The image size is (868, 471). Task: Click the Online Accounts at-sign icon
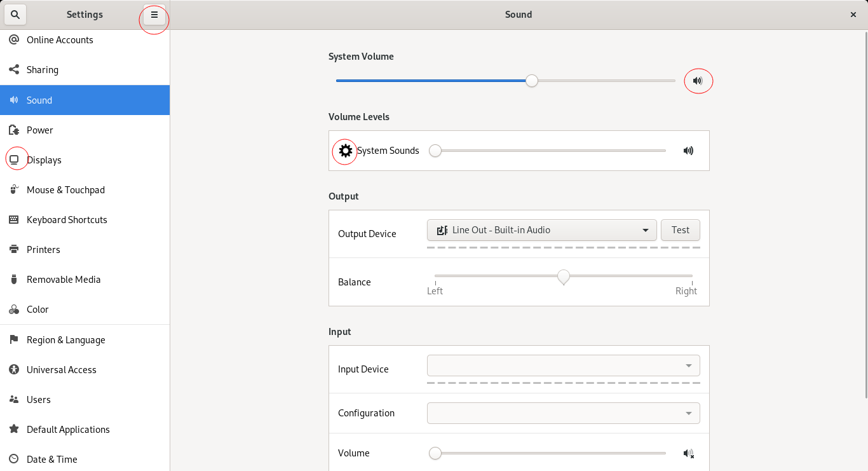(x=14, y=40)
